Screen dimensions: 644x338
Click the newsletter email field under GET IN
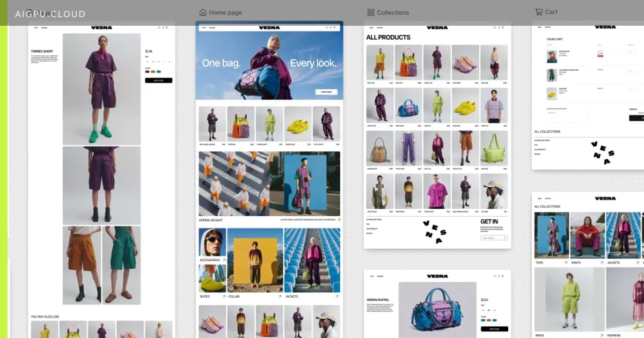click(x=494, y=238)
